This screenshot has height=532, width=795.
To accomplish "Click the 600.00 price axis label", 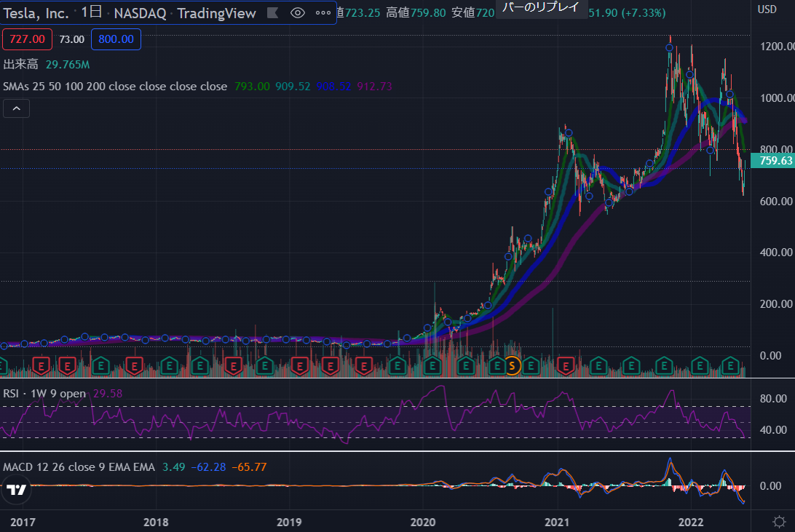I will (776, 201).
